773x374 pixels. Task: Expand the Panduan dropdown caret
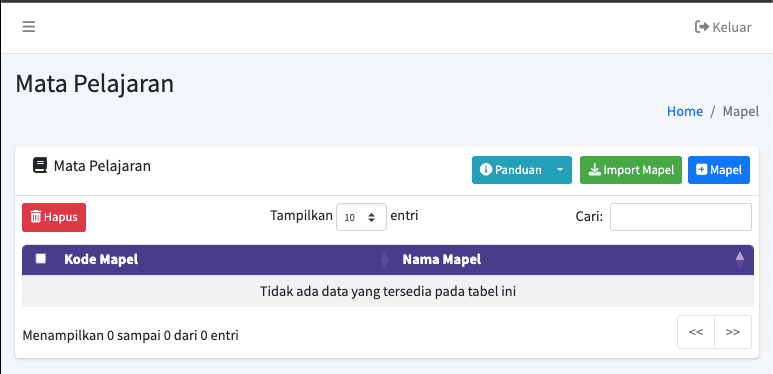pos(560,170)
